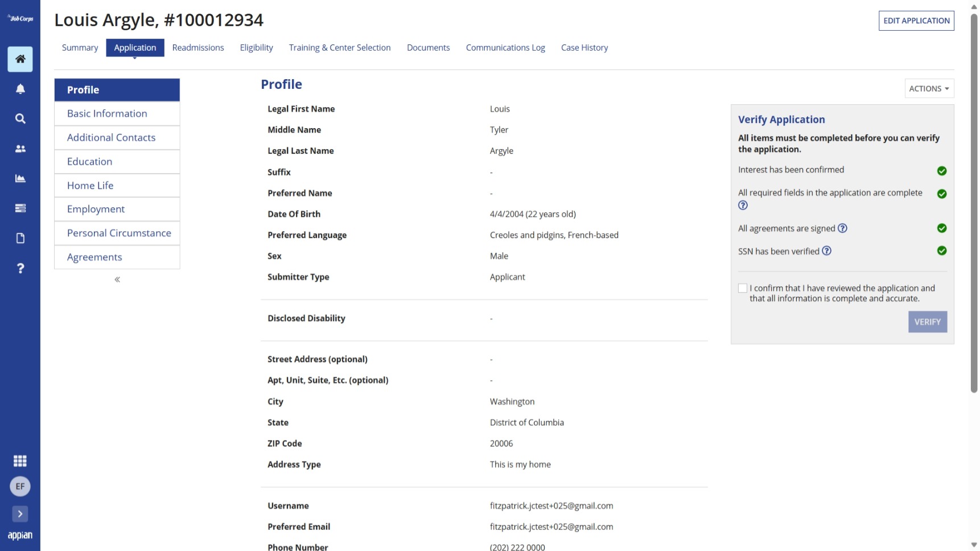This screenshot has width=980, height=551.
Task: Open the ACTIONS dropdown
Action: point(929,89)
